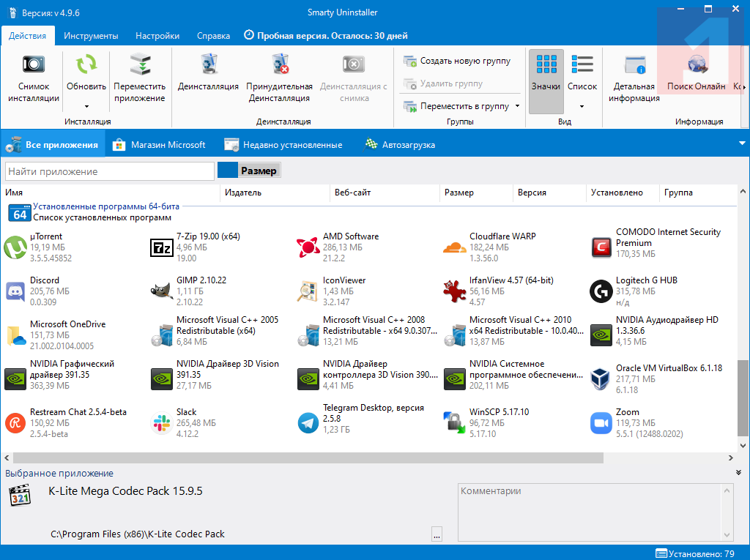
Task: Select the Oracle VM VirtualBox icon
Action: (x=601, y=379)
